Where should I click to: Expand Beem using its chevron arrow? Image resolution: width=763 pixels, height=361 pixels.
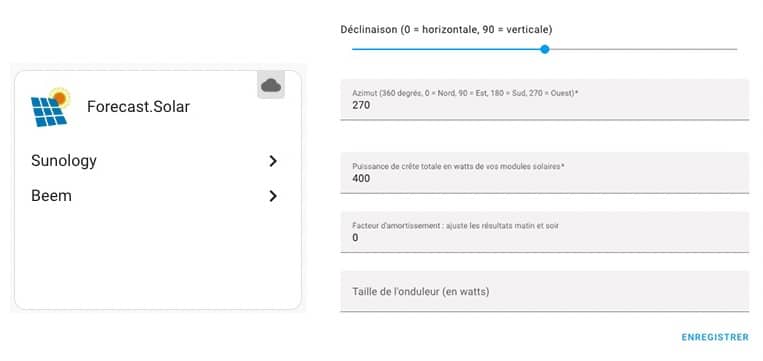[x=273, y=196]
